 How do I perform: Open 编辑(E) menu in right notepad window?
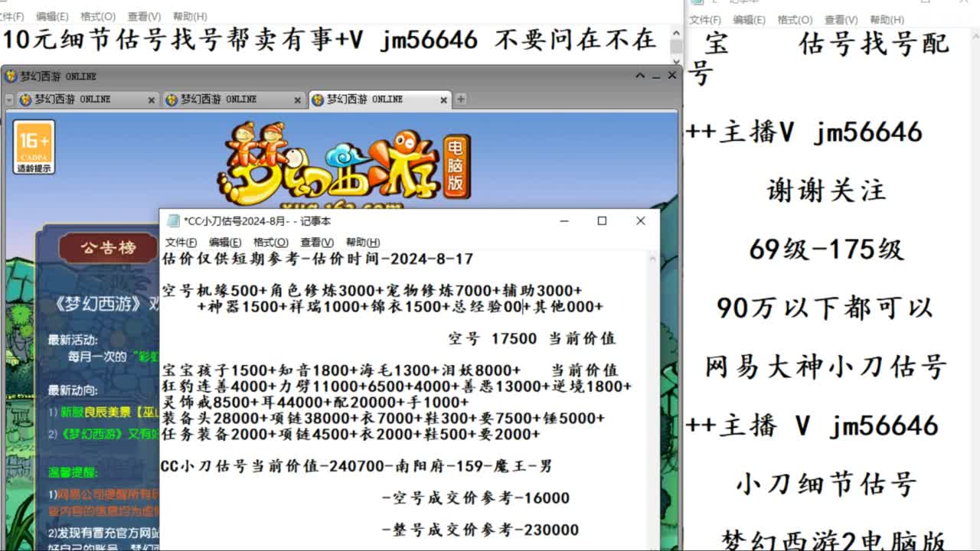click(x=749, y=20)
